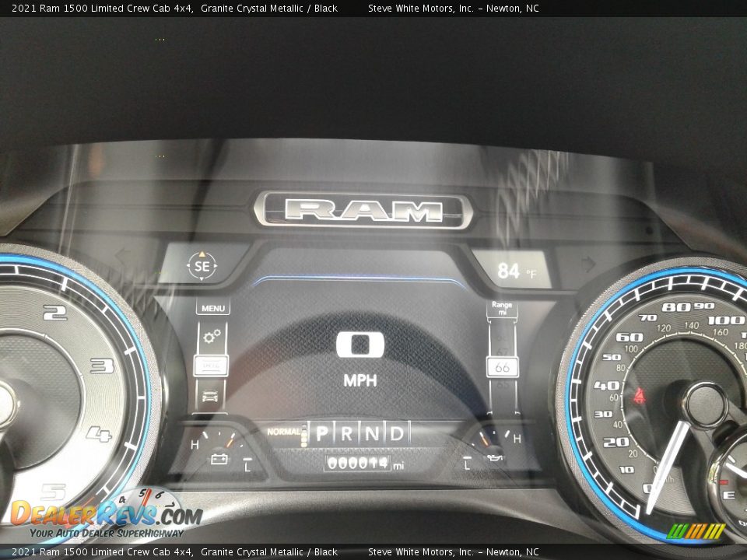Tap the MPH unit label
Image resolution: width=747 pixels, height=560 pixels.
[x=360, y=380]
